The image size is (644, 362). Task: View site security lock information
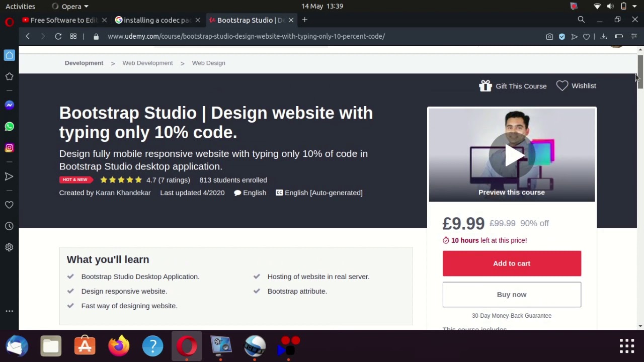coord(96,36)
